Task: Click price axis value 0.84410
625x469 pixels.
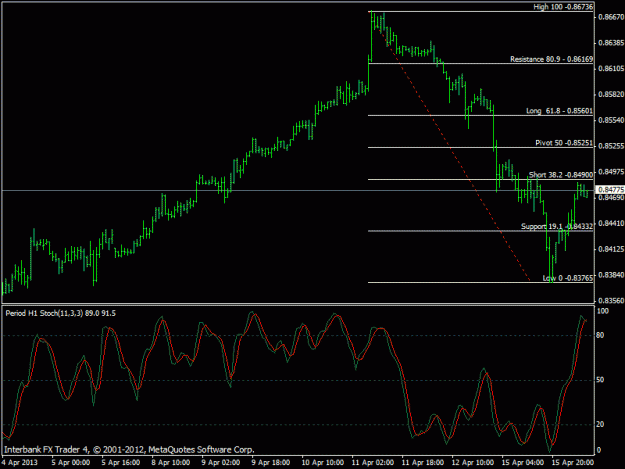Action: [611, 223]
